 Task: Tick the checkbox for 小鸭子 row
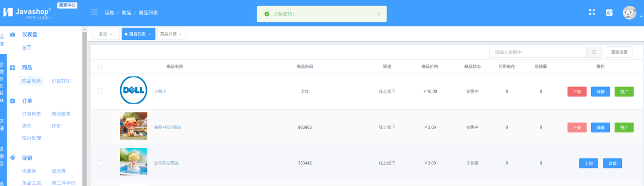[x=101, y=91]
